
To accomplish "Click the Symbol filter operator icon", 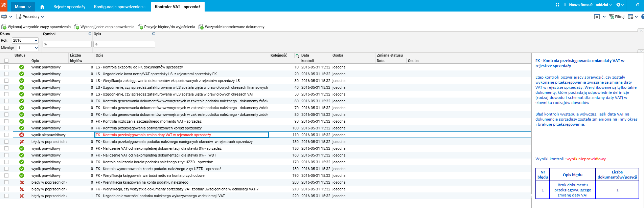I will [90, 34].
